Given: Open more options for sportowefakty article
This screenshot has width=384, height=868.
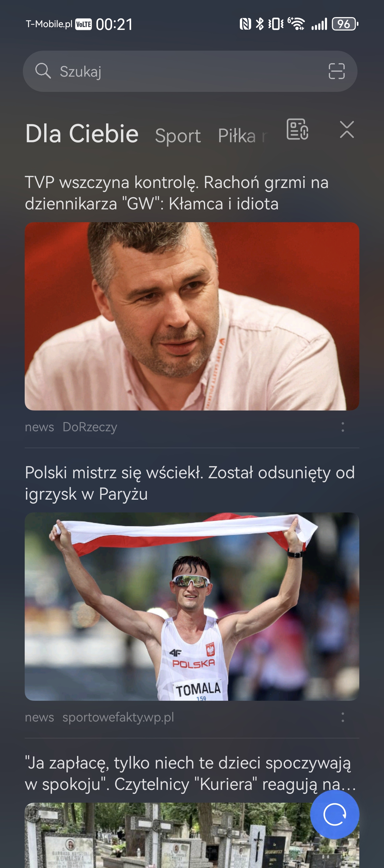Looking at the screenshot, I should coord(343,717).
